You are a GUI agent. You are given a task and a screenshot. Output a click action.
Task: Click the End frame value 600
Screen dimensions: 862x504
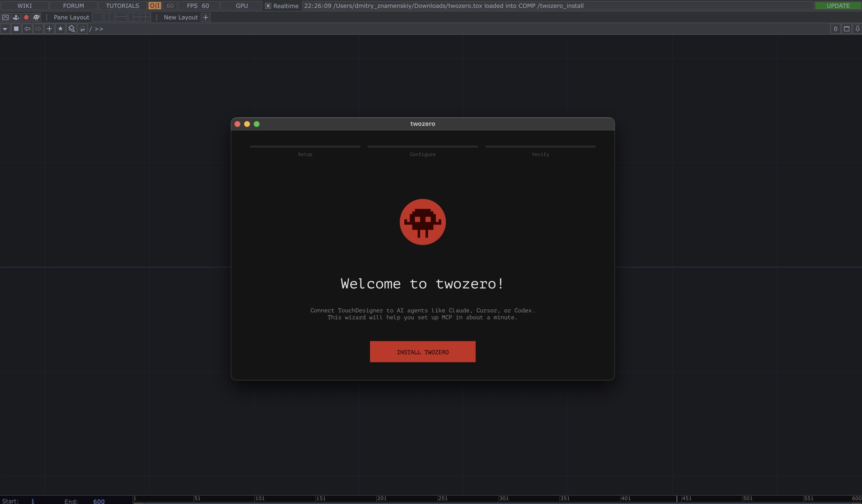coord(99,501)
